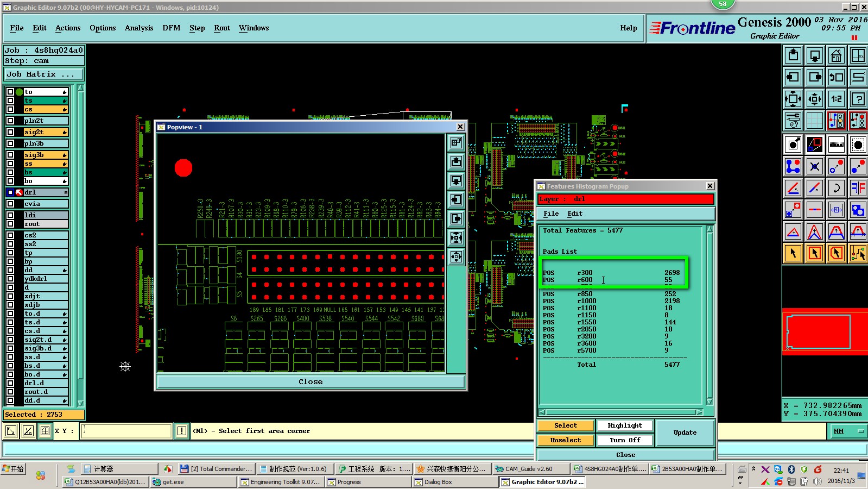Open the File menu in Features Histogram popup
The image size is (868, 489).
pyautogui.click(x=551, y=214)
